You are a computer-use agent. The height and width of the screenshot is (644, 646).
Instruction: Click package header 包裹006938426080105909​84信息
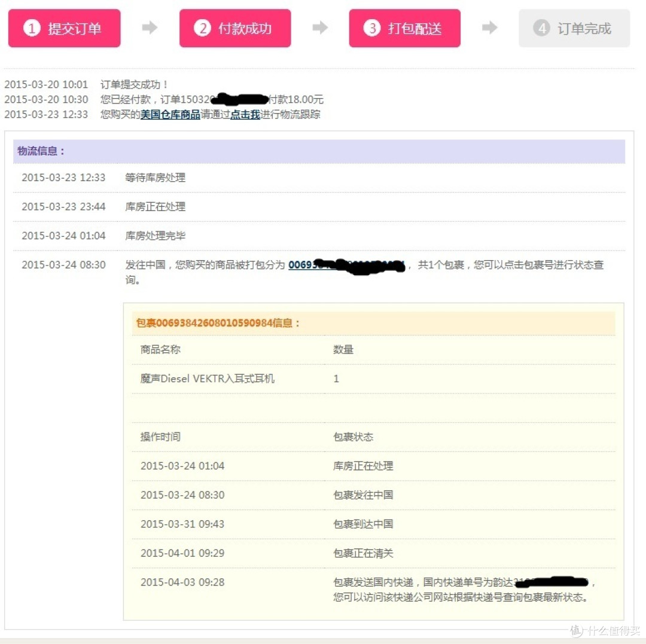coord(218,323)
